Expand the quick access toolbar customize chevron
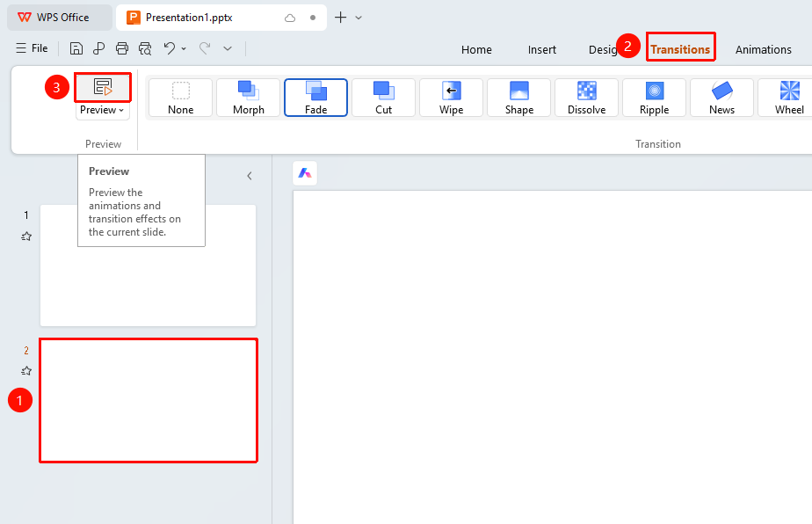Viewport: 812px width, 524px height. click(x=228, y=48)
